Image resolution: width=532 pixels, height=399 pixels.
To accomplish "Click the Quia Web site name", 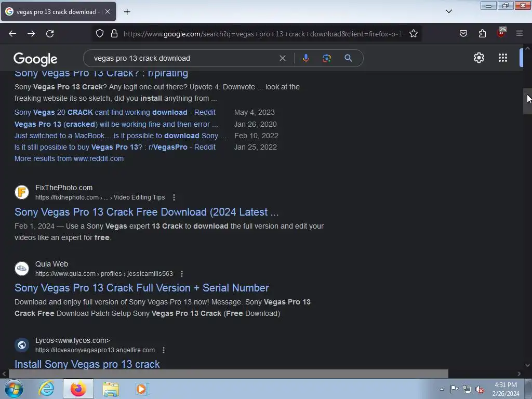I will point(51,264).
